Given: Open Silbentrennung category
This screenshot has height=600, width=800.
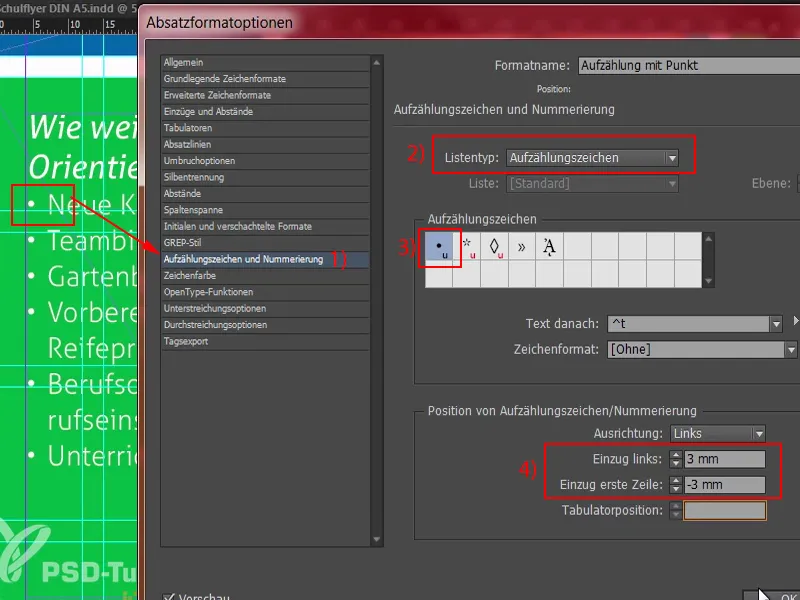Looking at the screenshot, I should [x=265, y=177].
